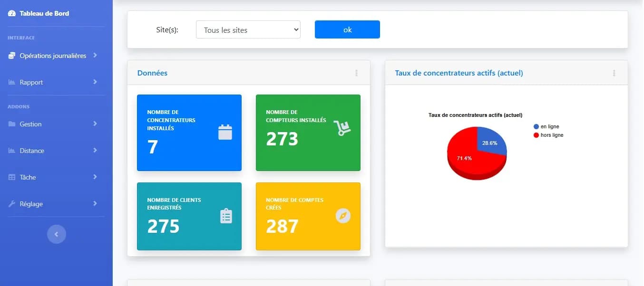Click the blue 'en ligne' legend dot
The width and height of the screenshot is (644, 286).
537,127
